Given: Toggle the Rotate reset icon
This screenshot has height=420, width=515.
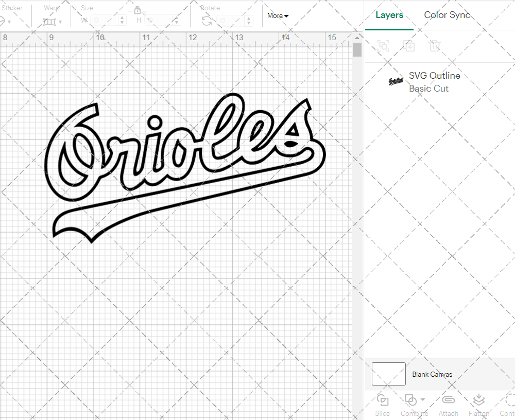Looking at the screenshot, I should 206,20.
